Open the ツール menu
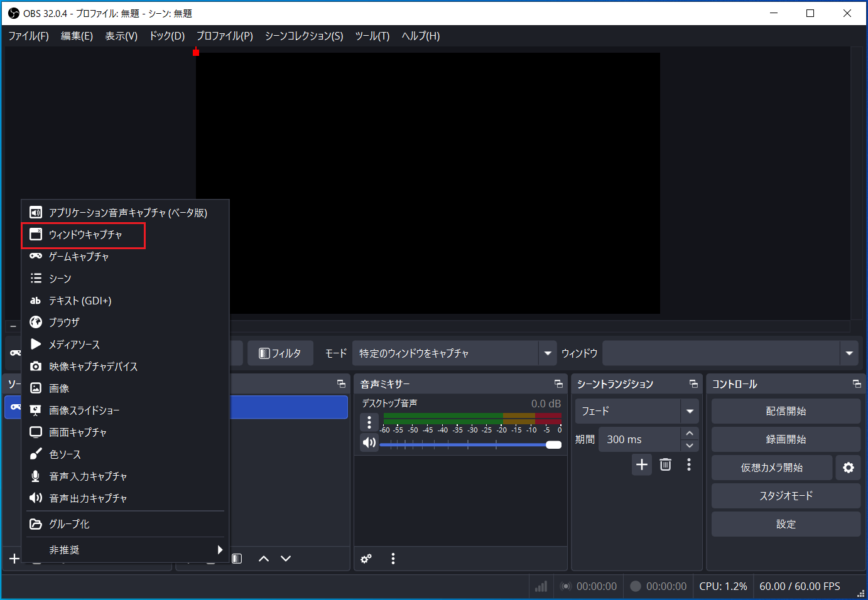The image size is (868, 600). coord(372,36)
